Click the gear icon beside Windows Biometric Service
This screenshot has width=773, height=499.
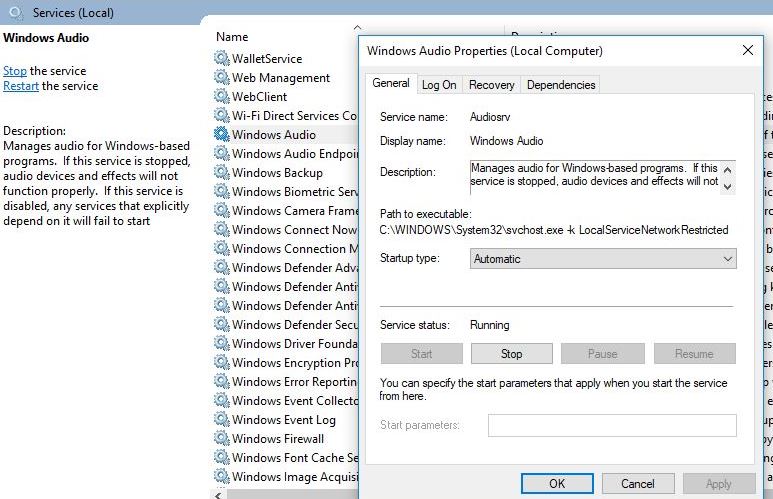pyautogui.click(x=222, y=191)
